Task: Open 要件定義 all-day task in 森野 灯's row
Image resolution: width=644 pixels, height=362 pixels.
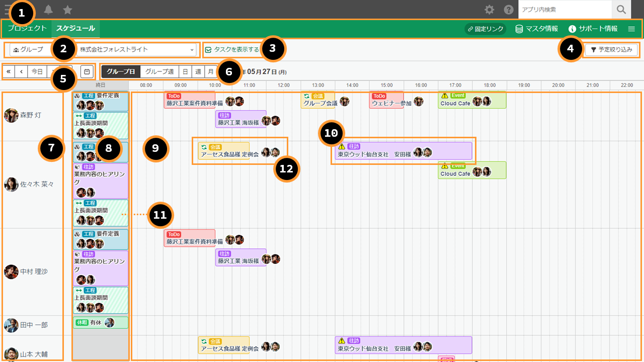Action: click(x=101, y=101)
